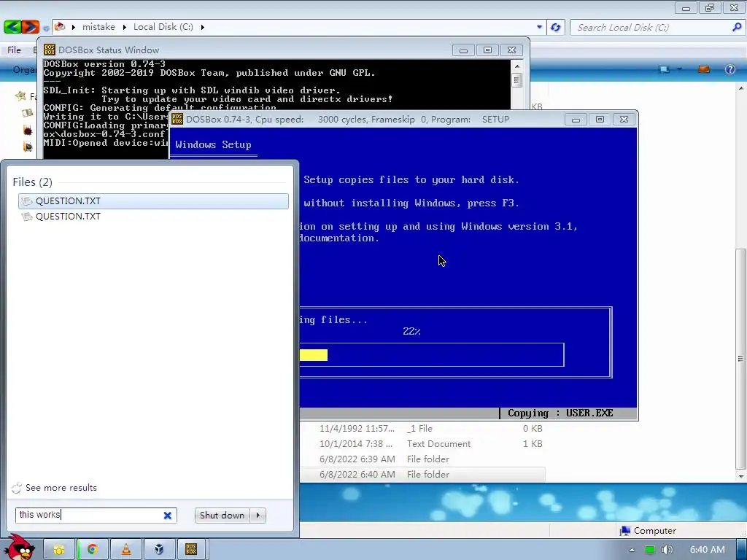Click the Windows Setup heading in DOSBox
This screenshot has height=560, width=747.
(213, 145)
